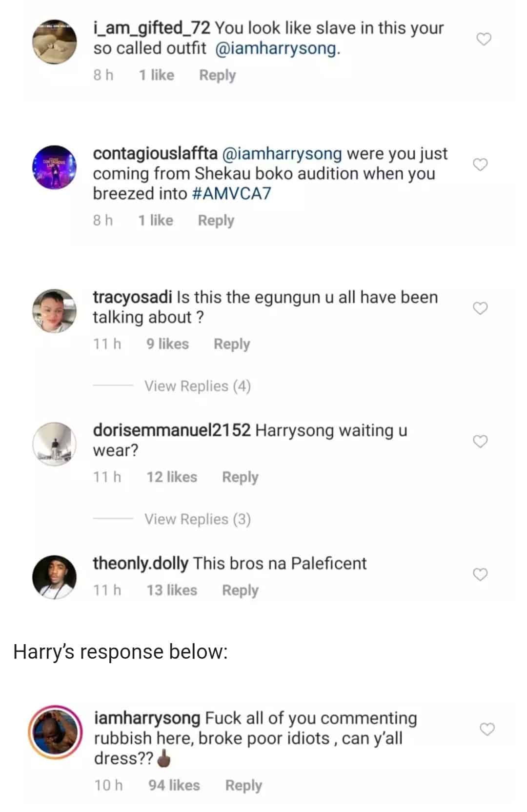Open iamharrysong's story avatar

[x=54, y=731]
